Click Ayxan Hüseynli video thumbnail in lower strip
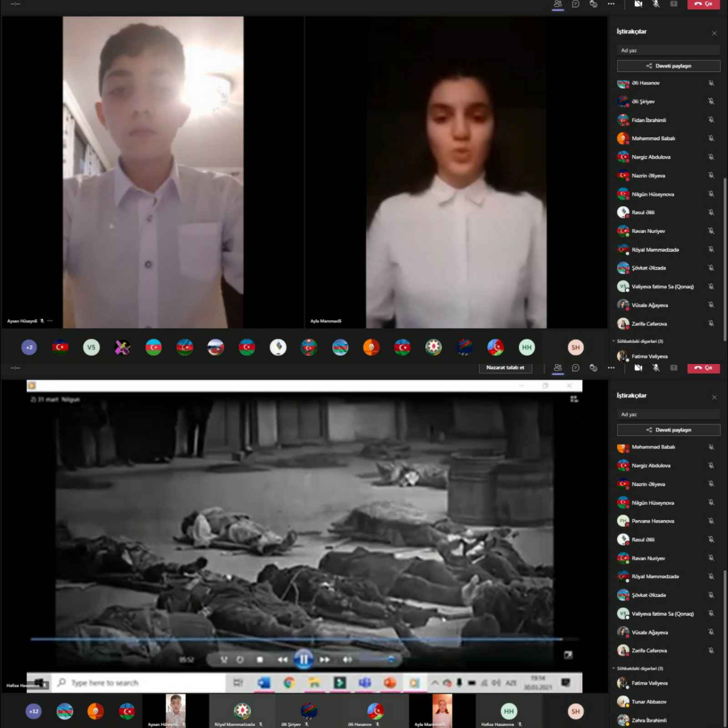Image resolution: width=728 pixels, height=728 pixels. [175, 710]
